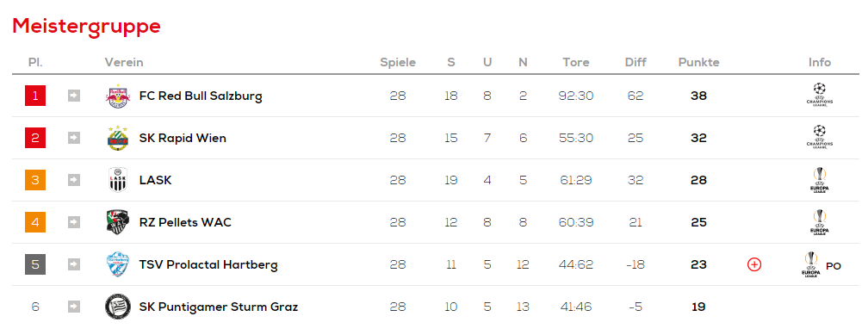This screenshot has width=868, height=335.
Task: Click the Verein column header
Action: click(x=124, y=63)
